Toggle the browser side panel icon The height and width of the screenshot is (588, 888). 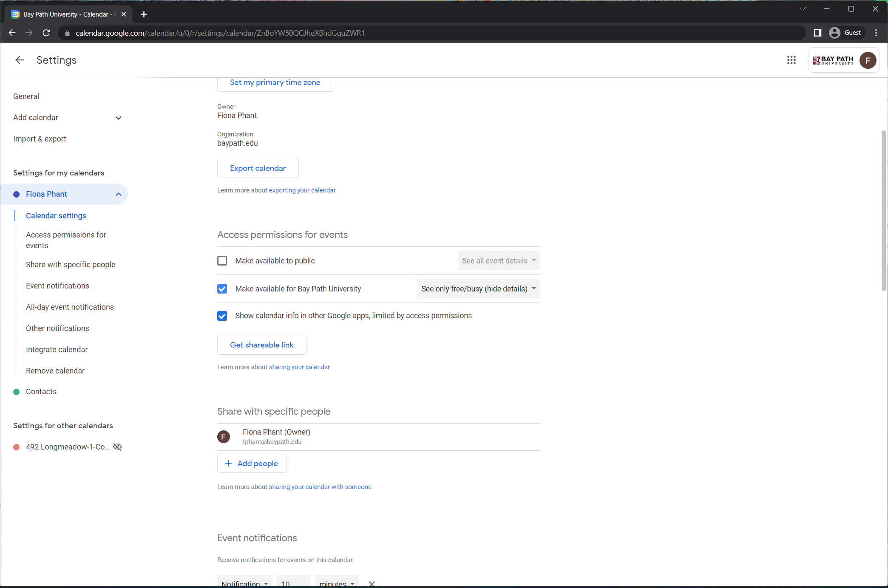click(817, 33)
